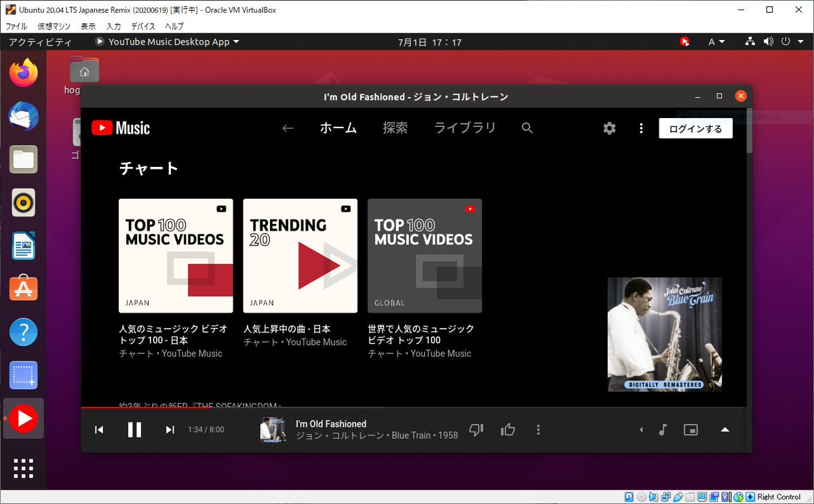Screen dimensions: 814x504
Task: Go back with the arrow icon
Action: click(288, 128)
